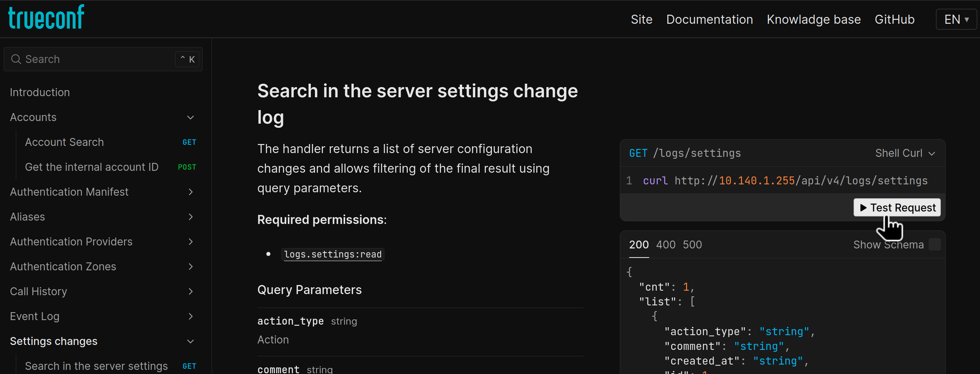
Task: Click the search magnifier icon
Action: coord(15,59)
